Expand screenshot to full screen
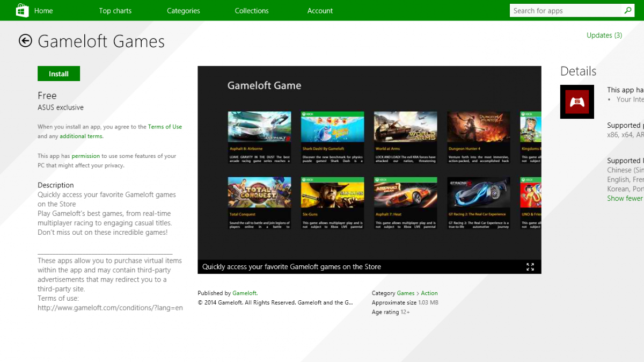The height and width of the screenshot is (362, 644). pos(530,267)
